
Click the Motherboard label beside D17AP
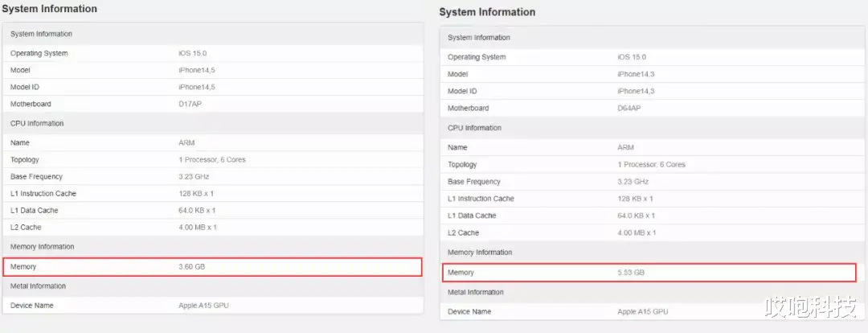coord(31,104)
